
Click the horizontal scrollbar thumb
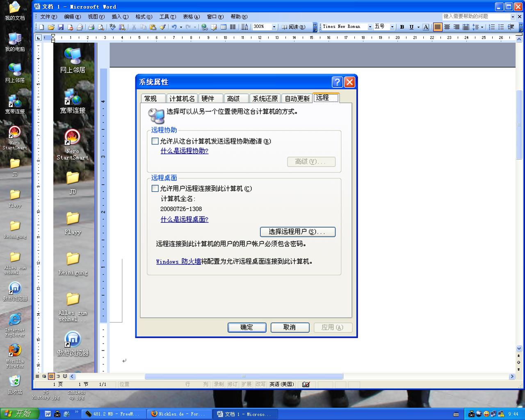tap(244, 377)
